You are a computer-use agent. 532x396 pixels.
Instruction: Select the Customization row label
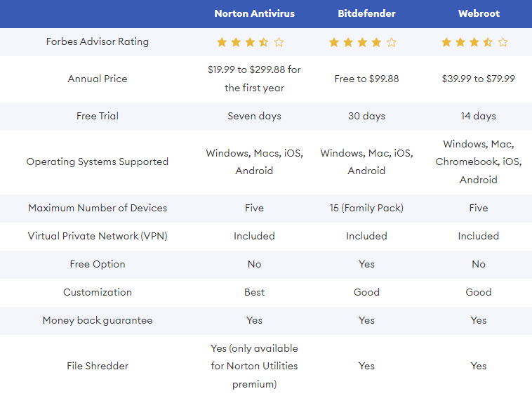[98, 293]
